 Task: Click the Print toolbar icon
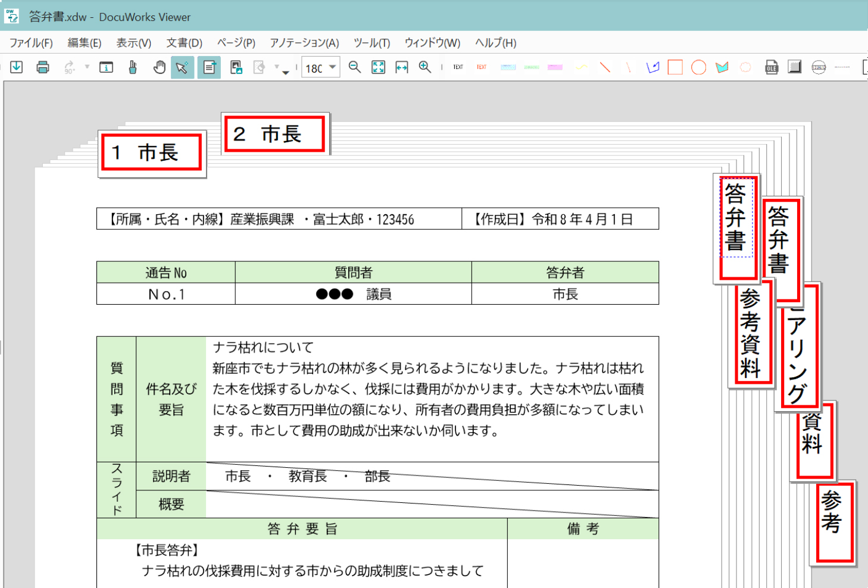[x=43, y=67]
